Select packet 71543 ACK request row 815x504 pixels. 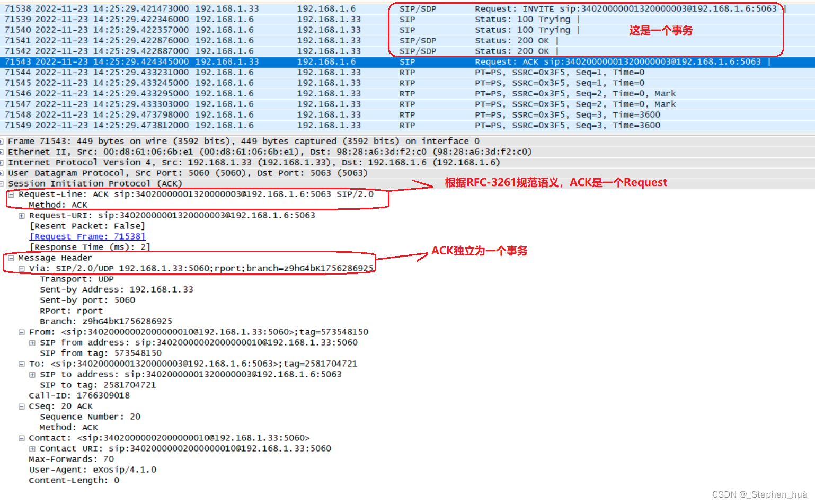[x=408, y=62]
